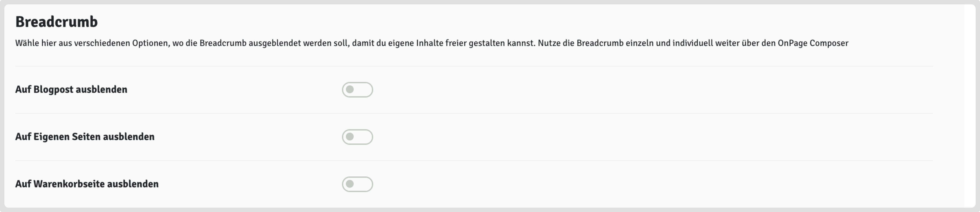Click the Breadcrumb section heading
The image size is (980, 212).
point(56,22)
